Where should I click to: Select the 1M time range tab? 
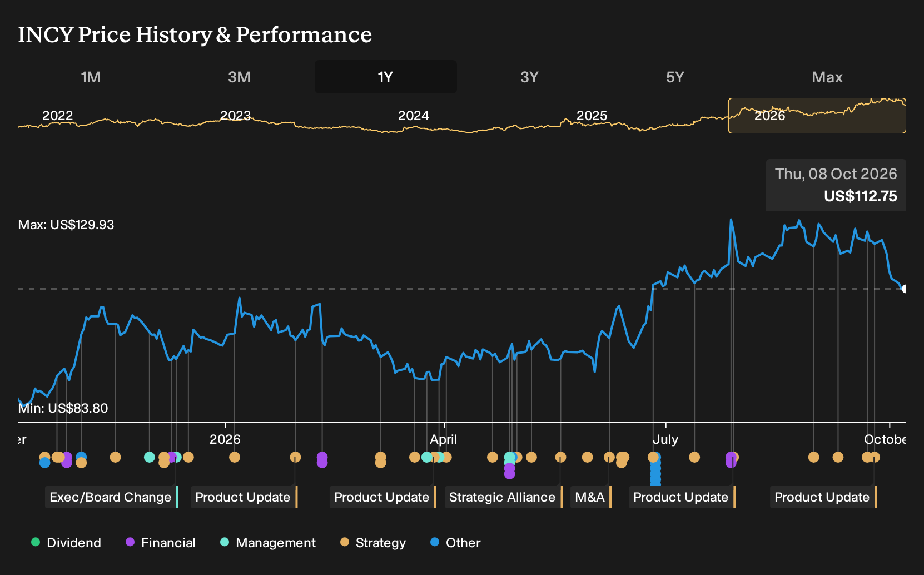(91, 77)
